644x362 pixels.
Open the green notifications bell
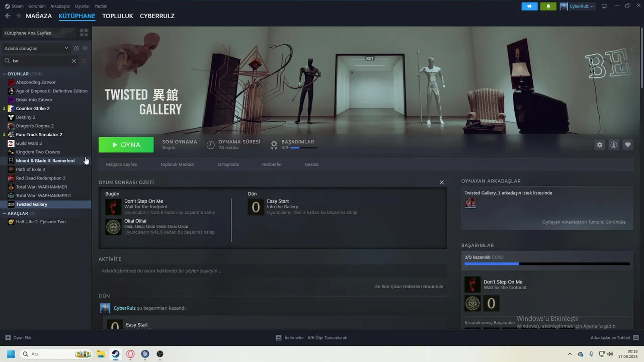[548, 6]
